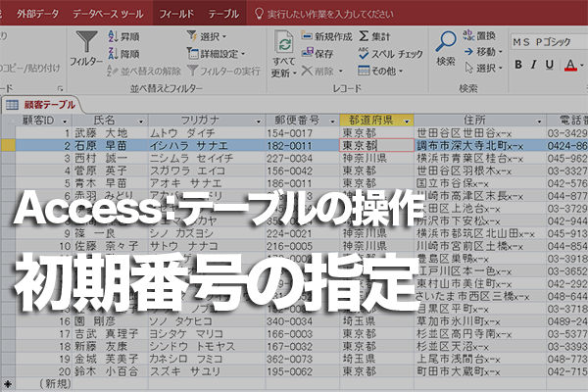This screenshot has height=392, width=588.
Task: Open the 選択 dropdown in the 検索 group
Action: click(484, 68)
